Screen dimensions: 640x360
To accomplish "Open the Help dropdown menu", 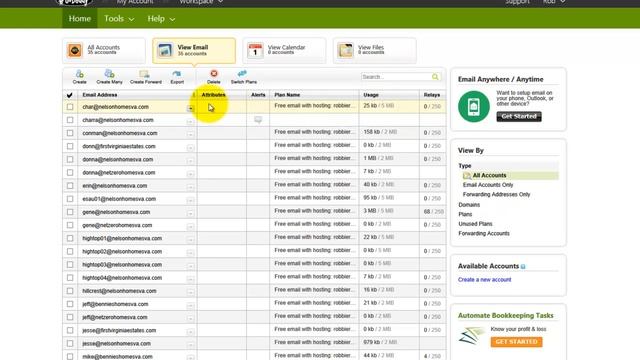I will 161,19.
